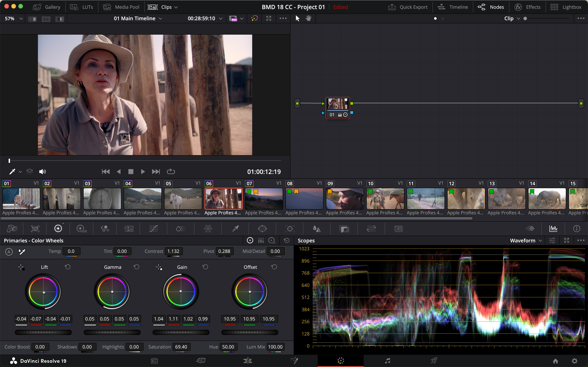Switch to Primaries Log wheels mode

click(x=272, y=240)
